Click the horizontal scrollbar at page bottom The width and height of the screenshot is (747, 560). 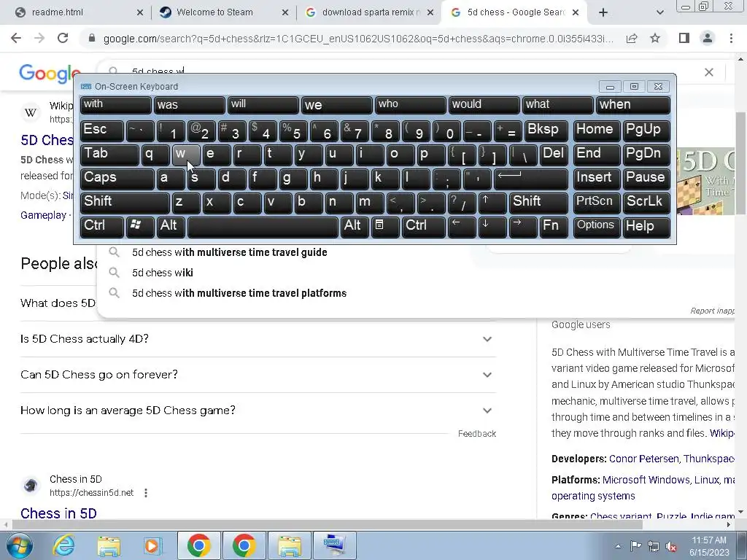[x=327, y=524]
